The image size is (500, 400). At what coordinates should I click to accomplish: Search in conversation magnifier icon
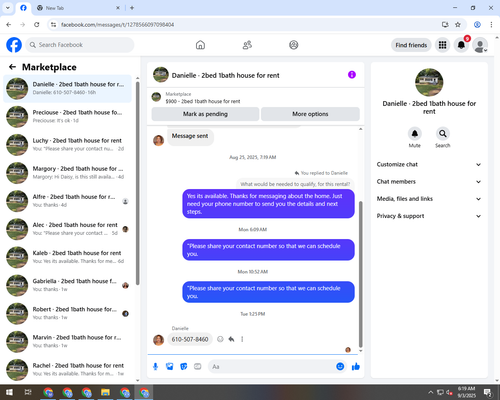(x=443, y=134)
